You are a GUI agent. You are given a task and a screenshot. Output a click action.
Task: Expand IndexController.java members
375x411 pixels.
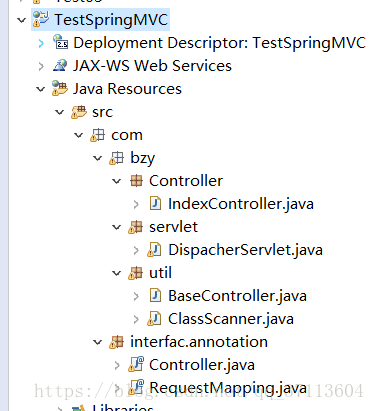point(136,204)
